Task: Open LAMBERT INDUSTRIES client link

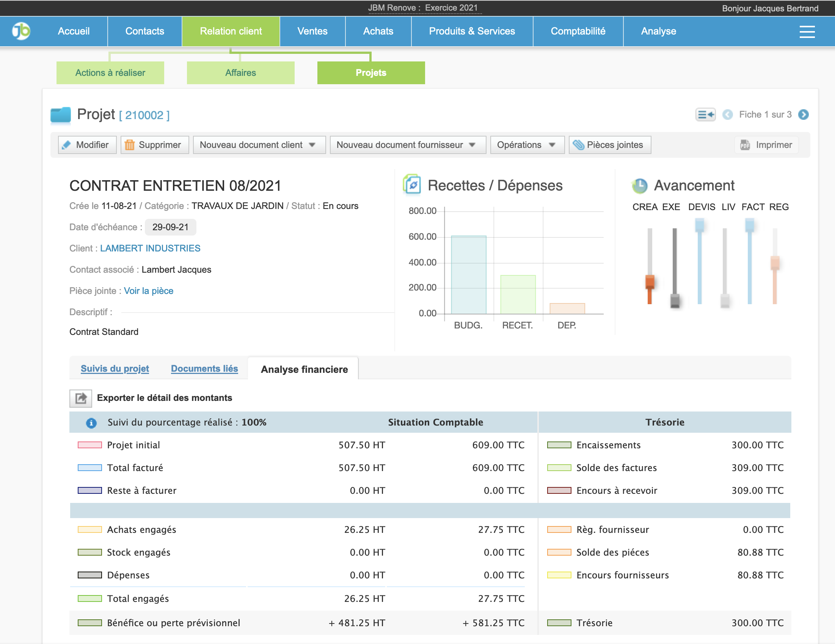Action: tap(150, 248)
